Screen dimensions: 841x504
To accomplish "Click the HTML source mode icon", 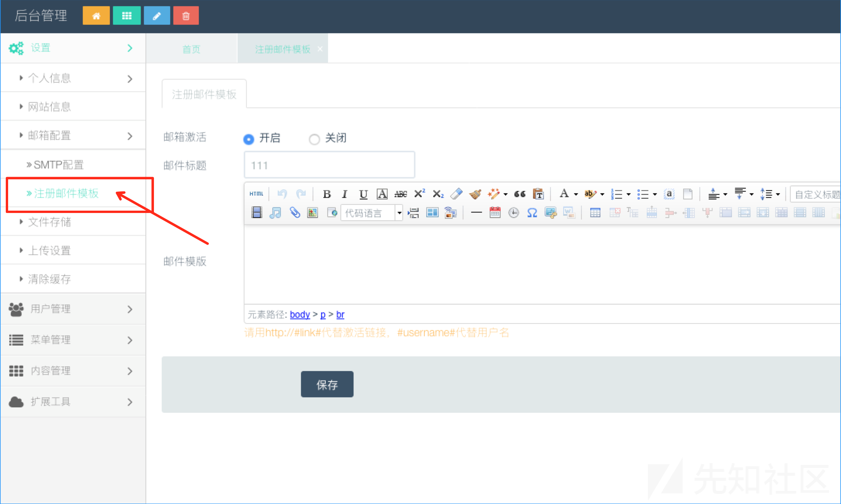I will [x=256, y=194].
